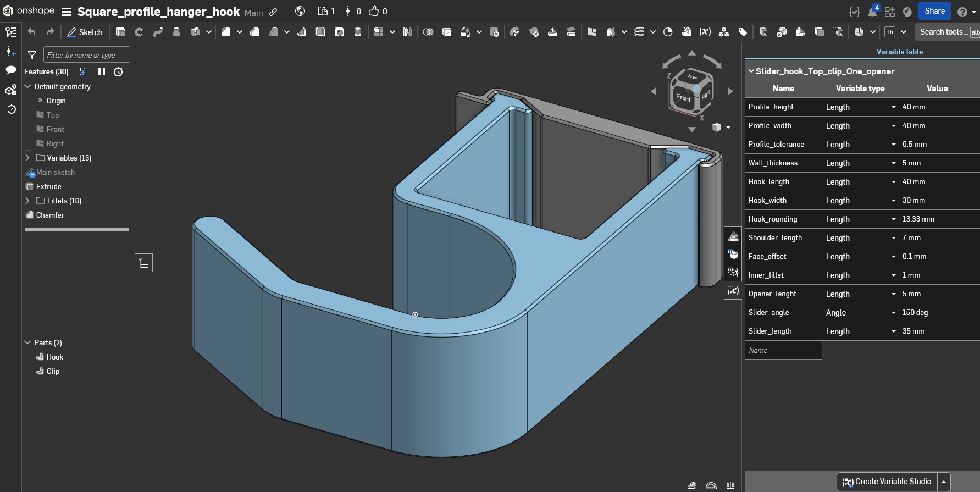Select the Shell tool
The image size is (980, 492).
(x=320, y=32)
